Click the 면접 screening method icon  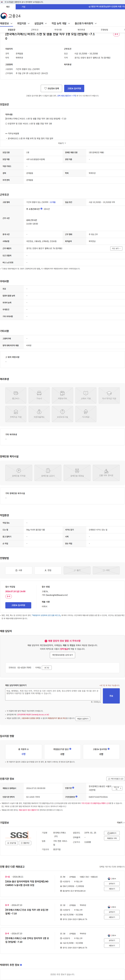[48, 570]
